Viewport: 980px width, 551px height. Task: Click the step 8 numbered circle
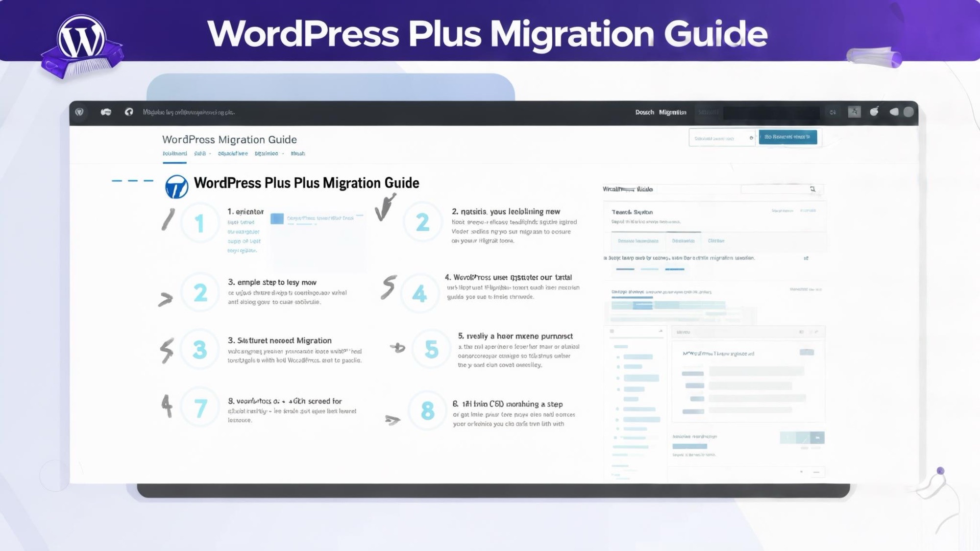click(427, 410)
